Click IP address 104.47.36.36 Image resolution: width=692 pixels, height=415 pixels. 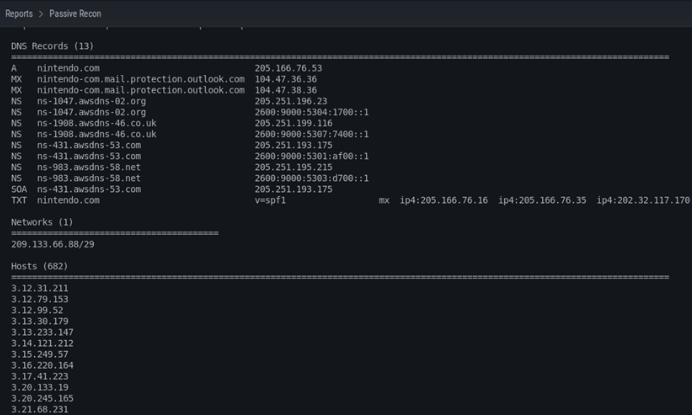point(286,79)
